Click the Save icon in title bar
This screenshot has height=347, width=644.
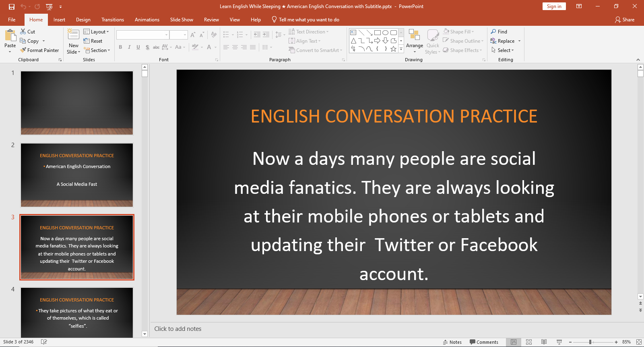[x=12, y=6]
